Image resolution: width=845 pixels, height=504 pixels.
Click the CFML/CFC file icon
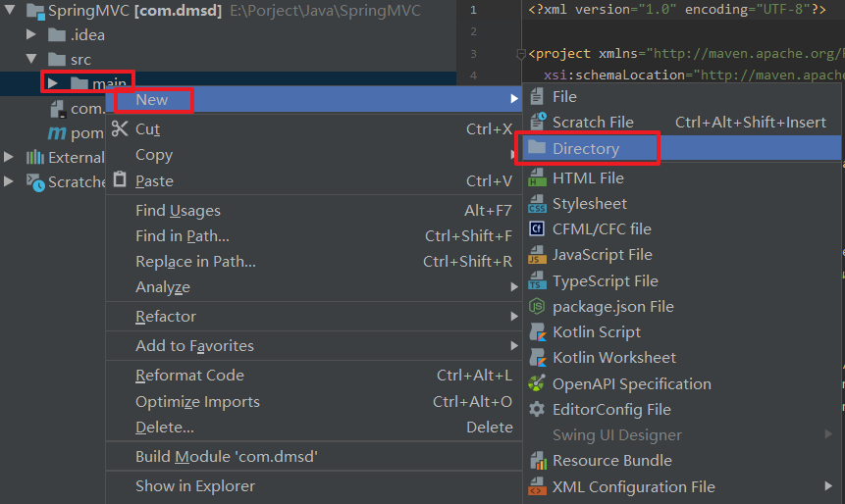537,228
